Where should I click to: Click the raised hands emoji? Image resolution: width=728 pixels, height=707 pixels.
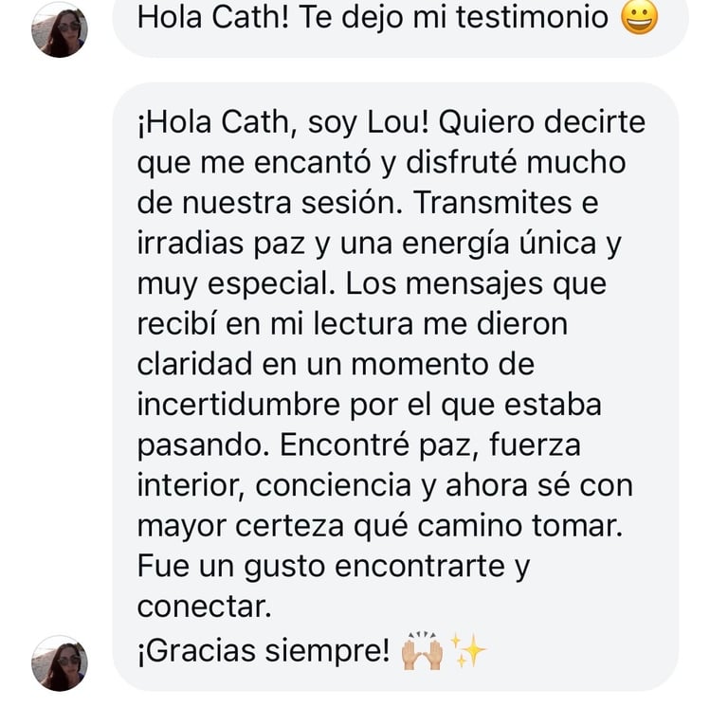click(x=422, y=651)
